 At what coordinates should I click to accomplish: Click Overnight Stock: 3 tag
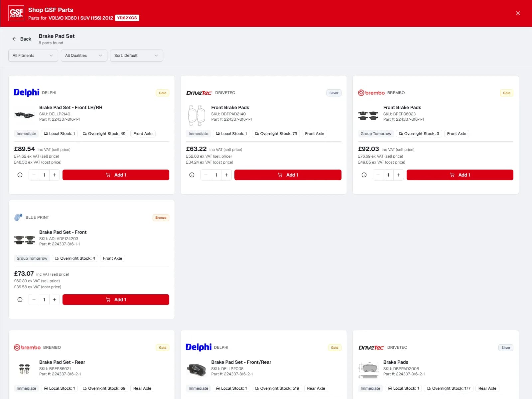click(419, 134)
